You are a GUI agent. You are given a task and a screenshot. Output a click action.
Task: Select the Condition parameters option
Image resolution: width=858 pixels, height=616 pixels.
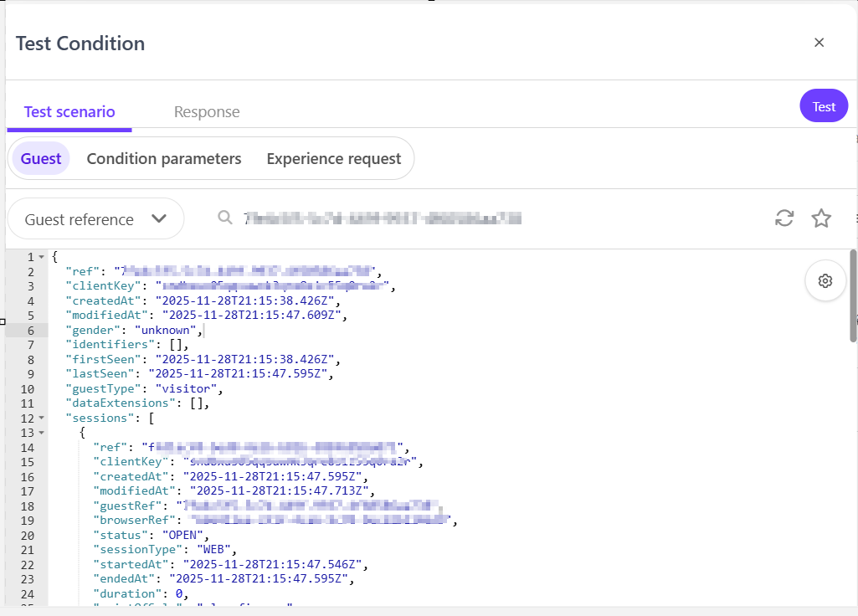tap(164, 159)
